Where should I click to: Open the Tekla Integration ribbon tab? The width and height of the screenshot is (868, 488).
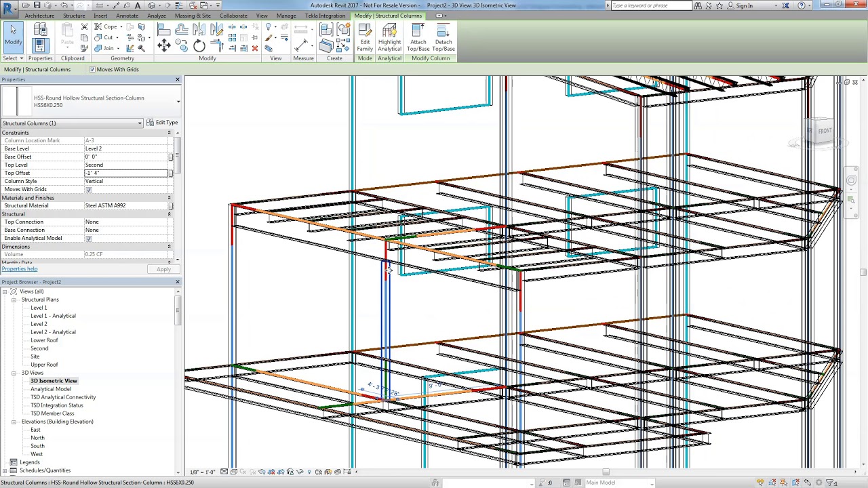[325, 16]
